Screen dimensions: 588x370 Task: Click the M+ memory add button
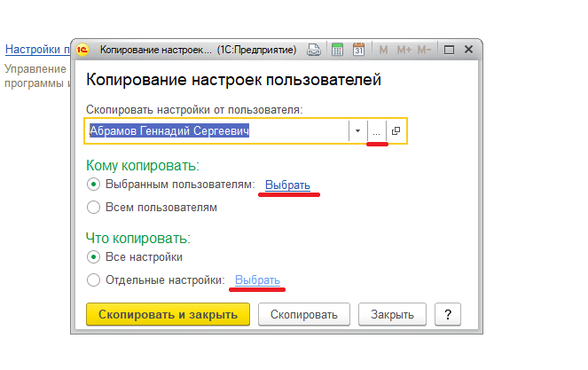click(x=404, y=50)
